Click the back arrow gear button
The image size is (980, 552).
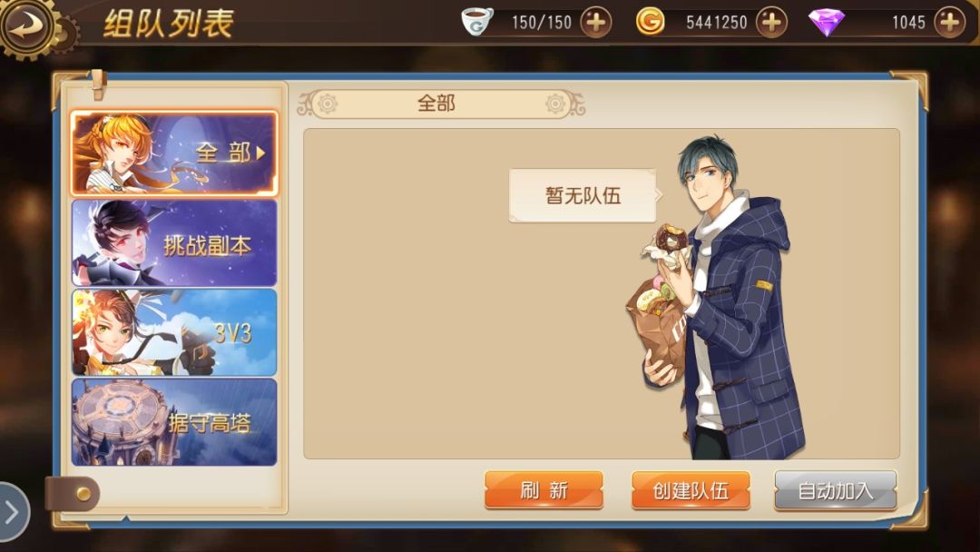click(26, 26)
